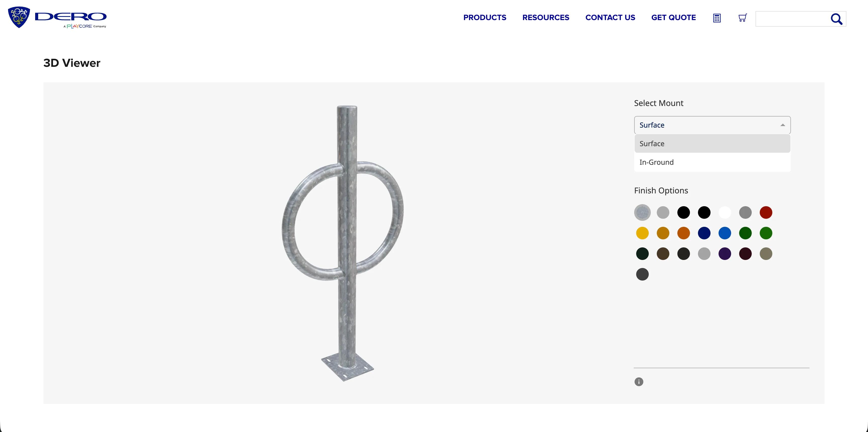Screen dimensions: 868x432
Task: Choose the navy blue finish swatch
Action: 704,233
